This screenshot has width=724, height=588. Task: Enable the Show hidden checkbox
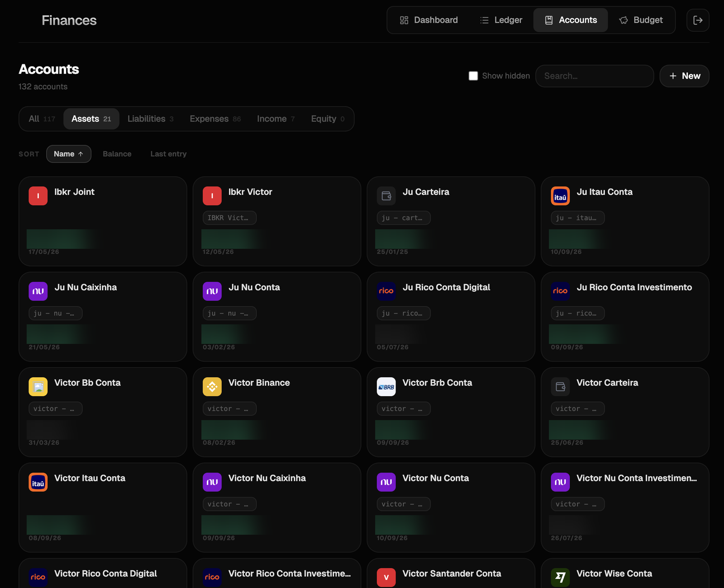pyautogui.click(x=473, y=76)
